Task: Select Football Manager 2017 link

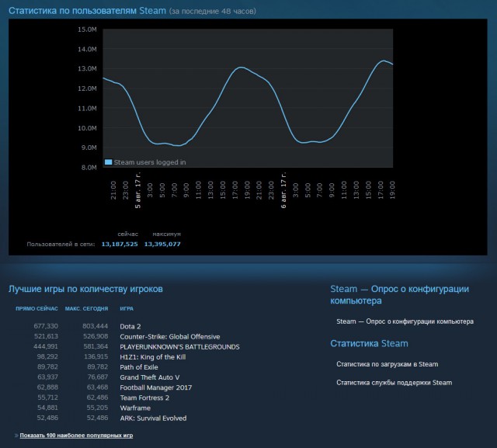Action: [x=156, y=387]
